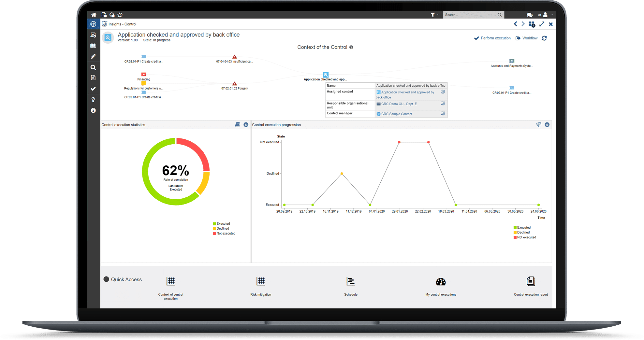Click insights icon in Responsible organisational unit row
644x340 pixels.
pos(443,104)
